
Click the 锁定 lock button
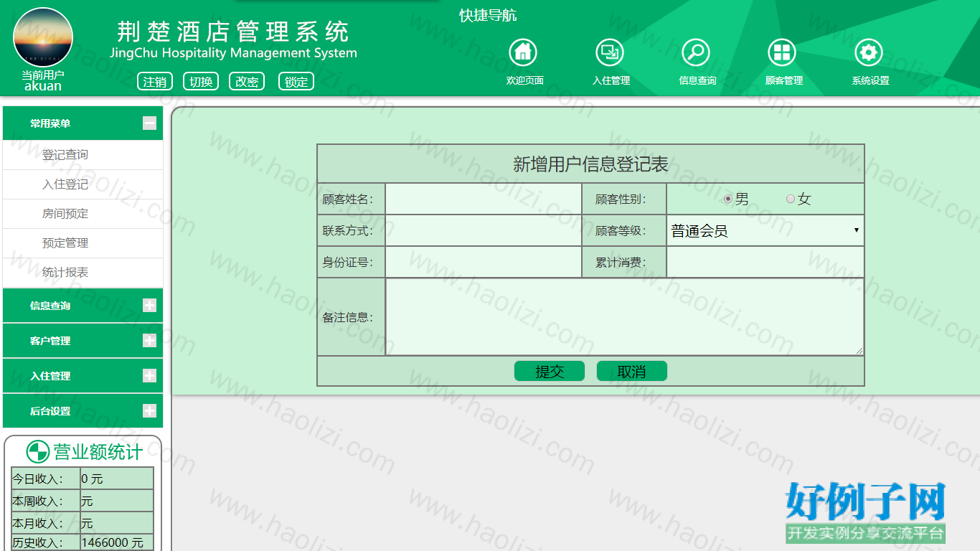(296, 81)
